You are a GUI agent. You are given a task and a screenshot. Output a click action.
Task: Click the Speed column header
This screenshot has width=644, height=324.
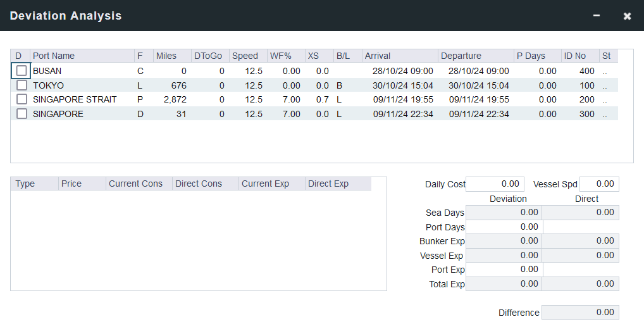click(247, 56)
